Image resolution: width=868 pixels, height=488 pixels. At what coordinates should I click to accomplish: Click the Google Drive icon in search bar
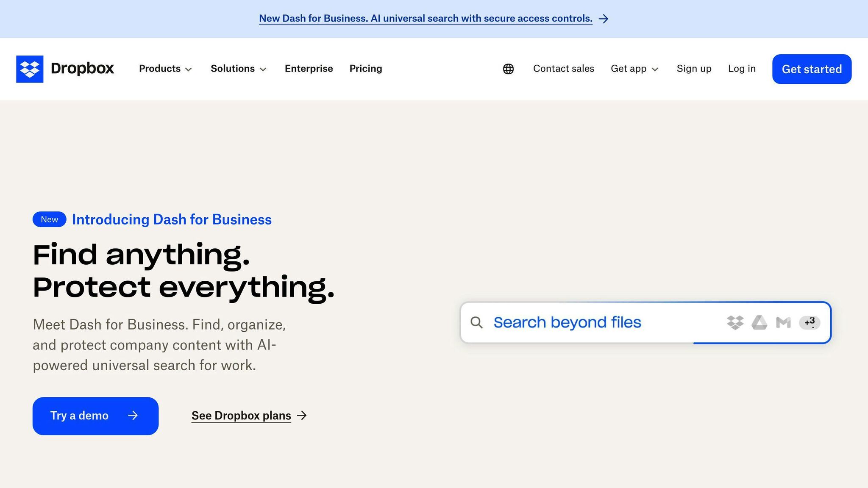[759, 323]
